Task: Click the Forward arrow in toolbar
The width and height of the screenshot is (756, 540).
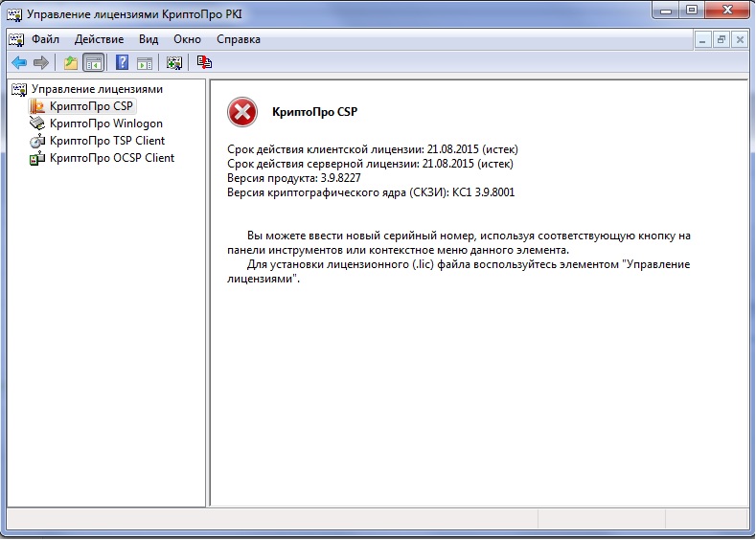Action: click(41, 62)
